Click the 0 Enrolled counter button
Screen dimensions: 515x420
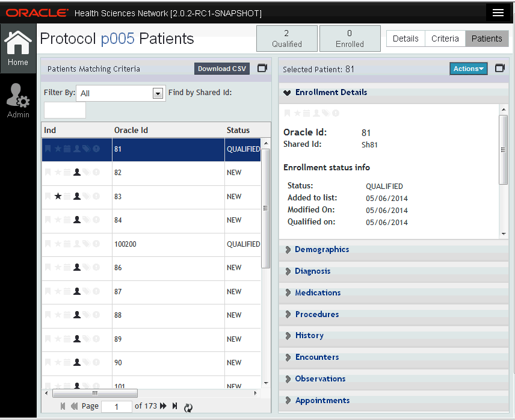click(x=350, y=39)
